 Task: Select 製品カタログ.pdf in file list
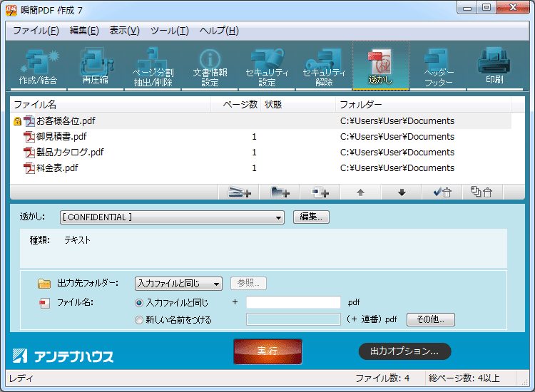tap(70, 153)
